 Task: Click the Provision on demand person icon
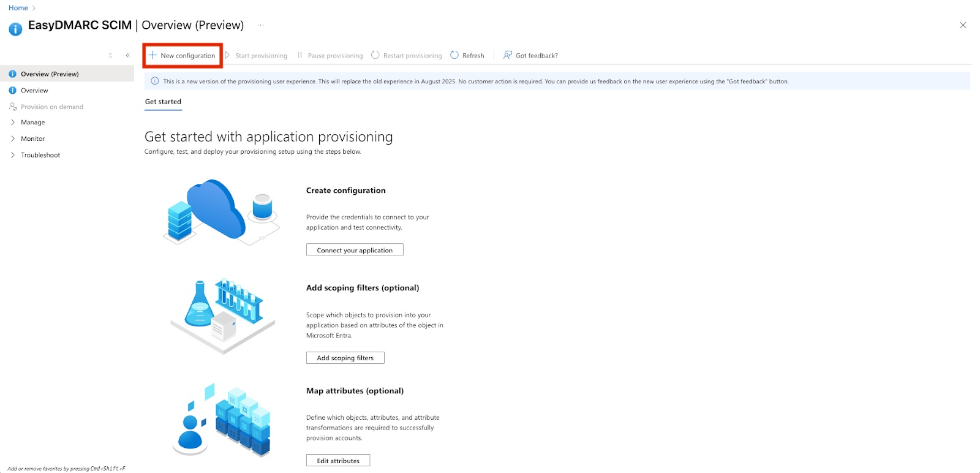(x=13, y=107)
